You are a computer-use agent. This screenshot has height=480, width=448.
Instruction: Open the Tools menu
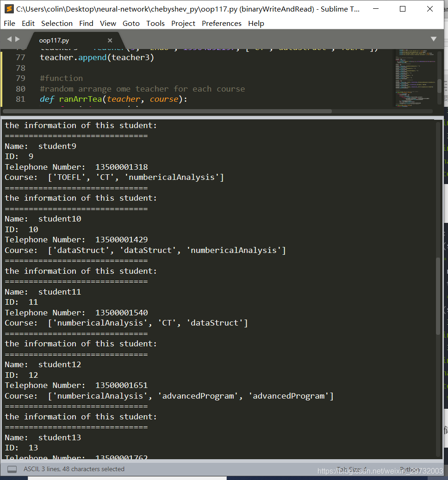pos(156,23)
